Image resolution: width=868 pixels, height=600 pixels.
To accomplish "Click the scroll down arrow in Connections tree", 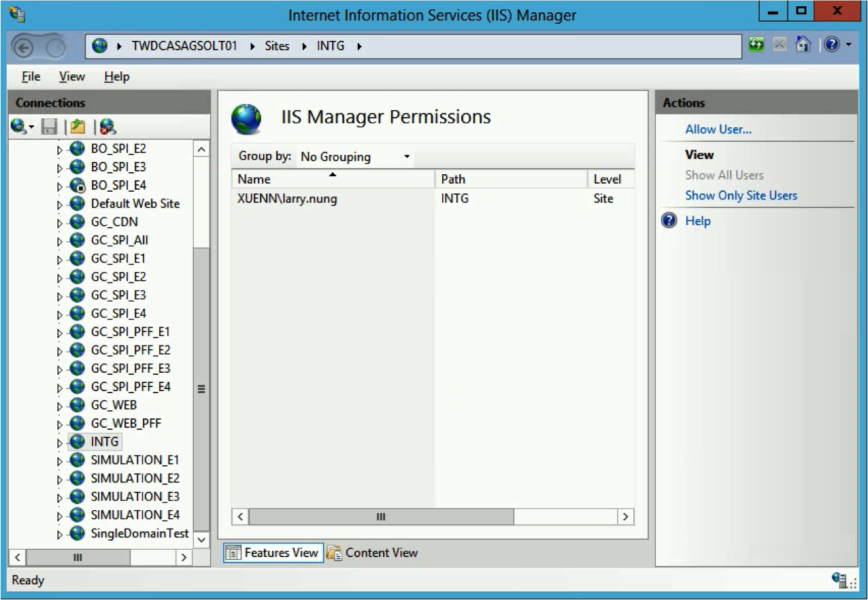I will 201,539.
